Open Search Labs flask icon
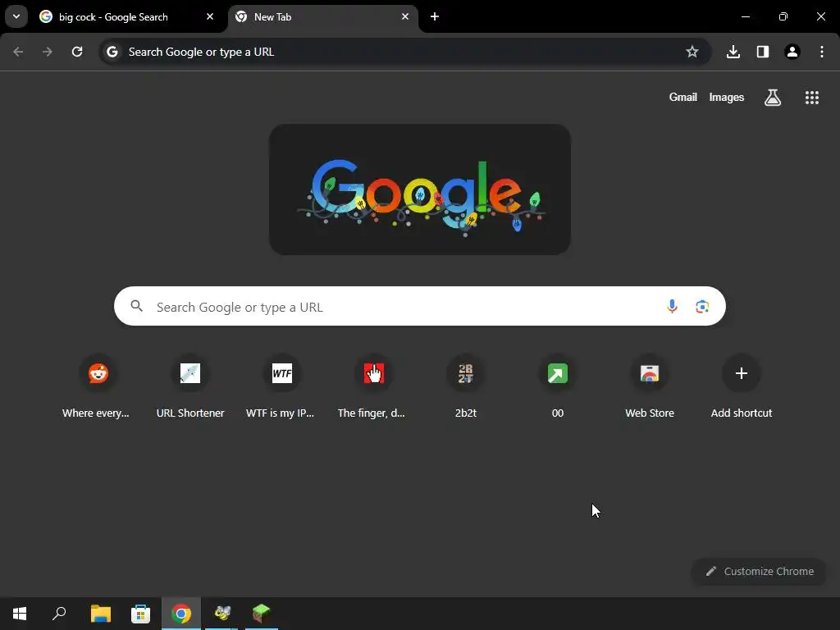Image resolution: width=840 pixels, height=630 pixels. tap(773, 98)
